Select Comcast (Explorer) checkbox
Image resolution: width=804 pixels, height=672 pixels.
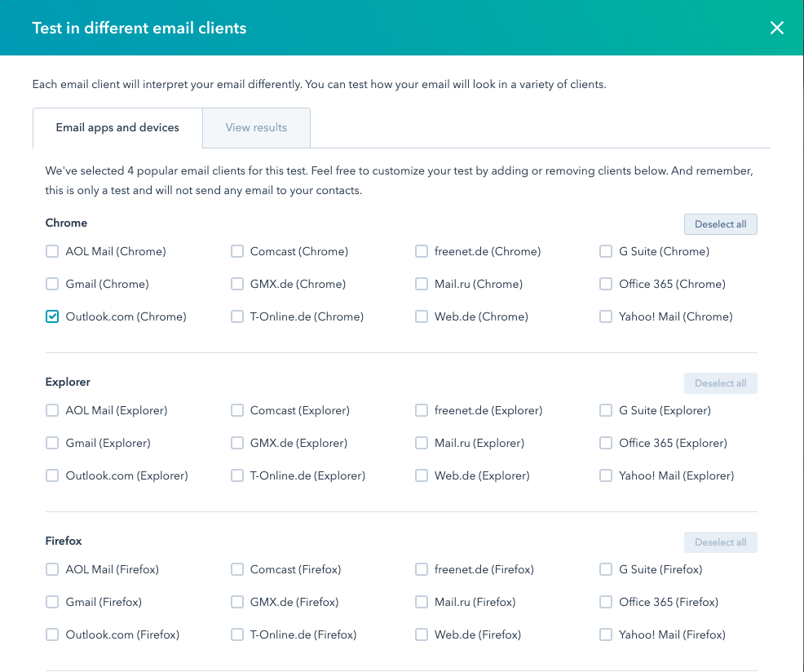pyautogui.click(x=237, y=410)
